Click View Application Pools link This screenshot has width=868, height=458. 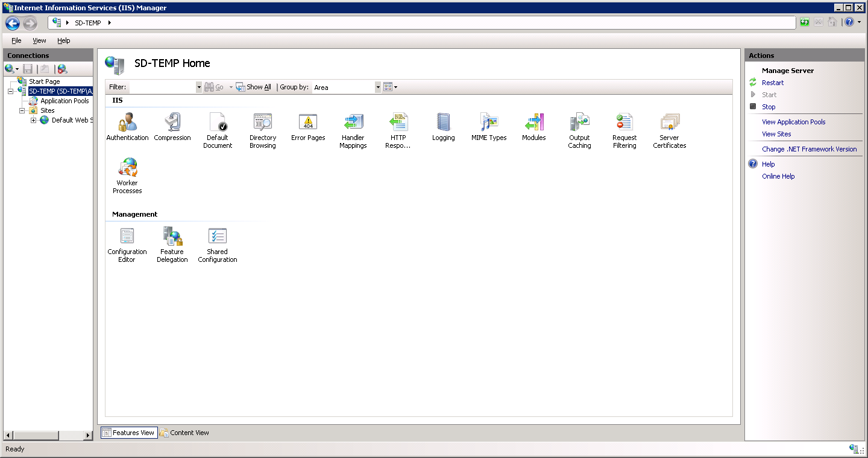pyautogui.click(x=793, y=122)
